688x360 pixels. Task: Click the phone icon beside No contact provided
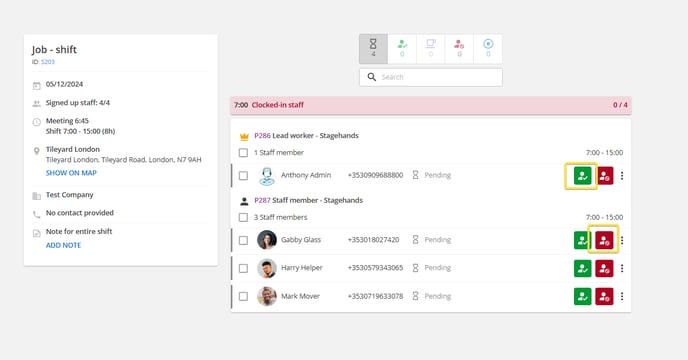pos(37,214)
